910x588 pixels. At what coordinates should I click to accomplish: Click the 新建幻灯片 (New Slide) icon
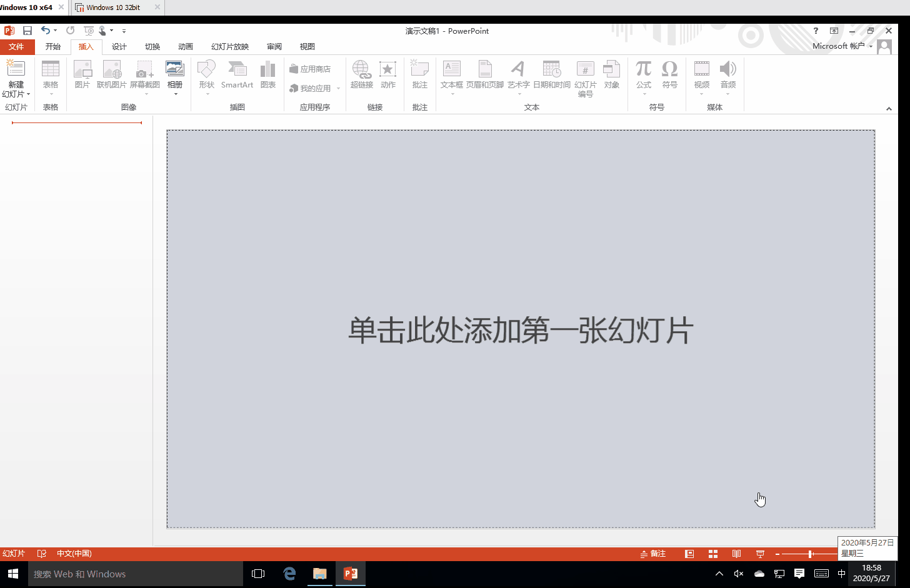16,69
